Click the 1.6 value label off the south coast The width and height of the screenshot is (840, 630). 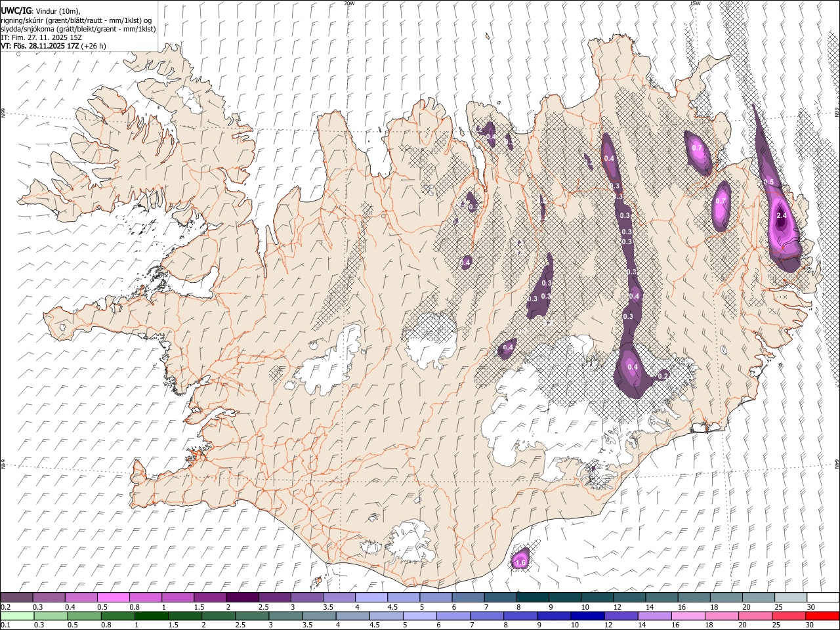click(x=521, y=562)
